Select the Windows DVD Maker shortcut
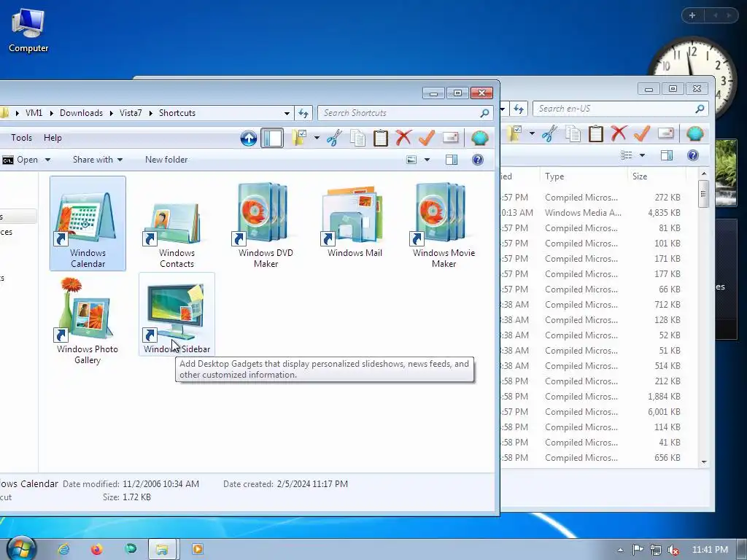Viewport: 747px width, 560px height. click(x=266, y=223)
